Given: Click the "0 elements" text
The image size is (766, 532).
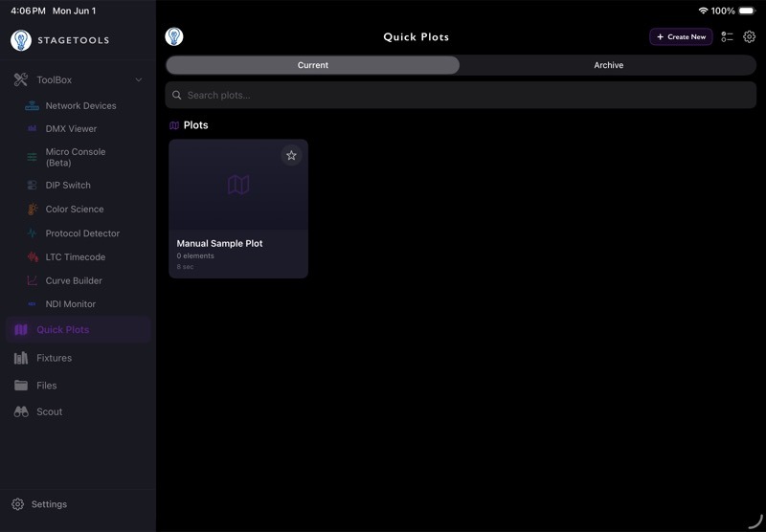Looking at the screenshot, I should [x=195, y=255].
